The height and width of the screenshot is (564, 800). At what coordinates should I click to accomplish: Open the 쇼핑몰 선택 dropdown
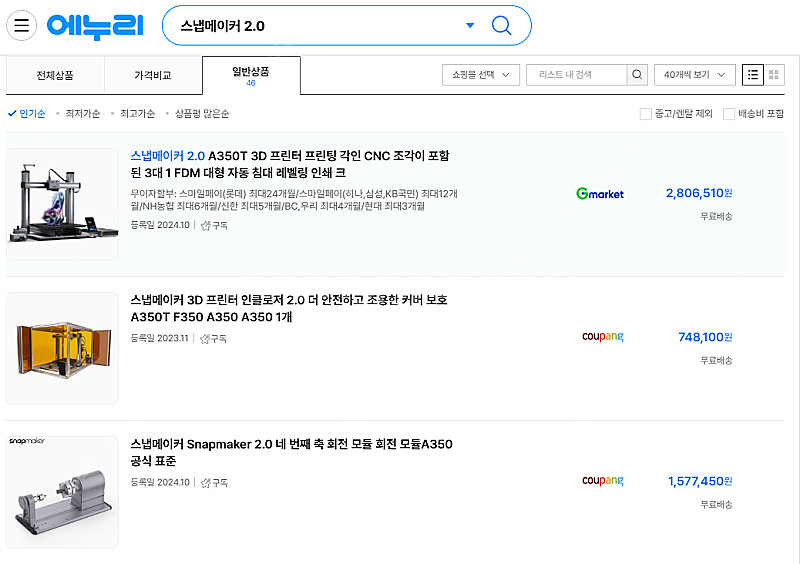(481, 75)
